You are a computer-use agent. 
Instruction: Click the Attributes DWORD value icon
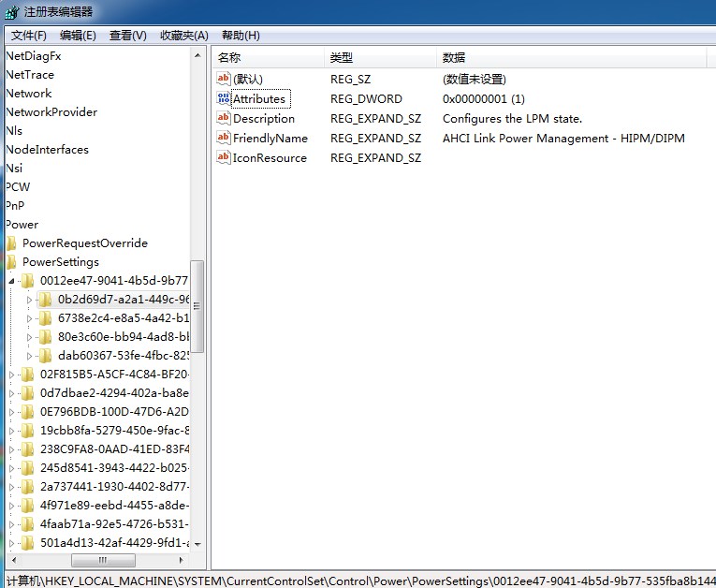224,98
